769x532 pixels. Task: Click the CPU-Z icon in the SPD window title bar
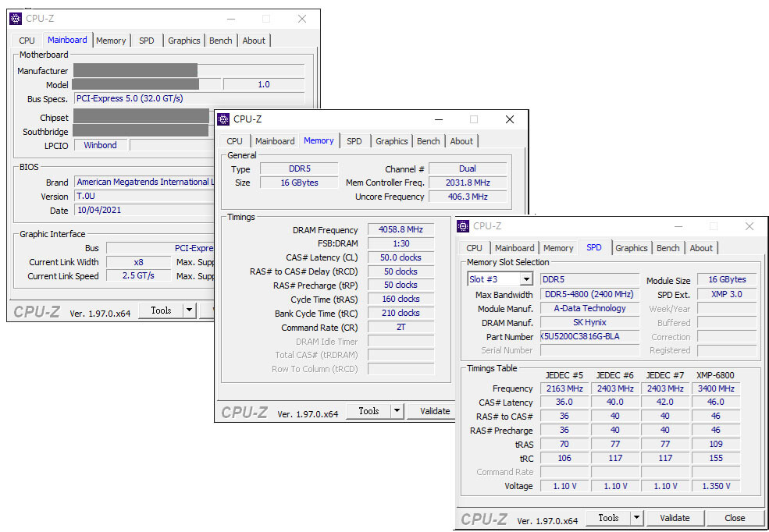coord(463,226)
